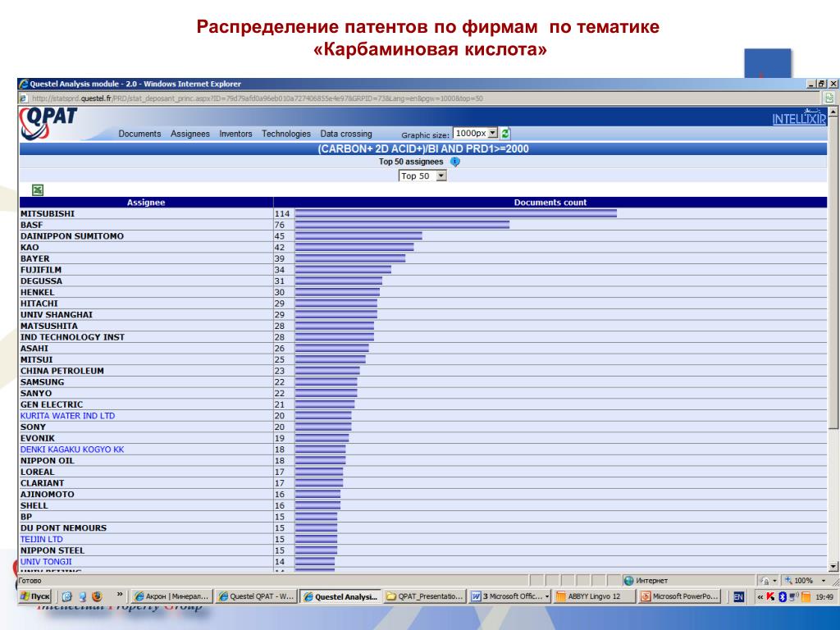Click Internet Explorer quick launch icon in taskbar
The image size is (840, 630).
pos(67,596)
